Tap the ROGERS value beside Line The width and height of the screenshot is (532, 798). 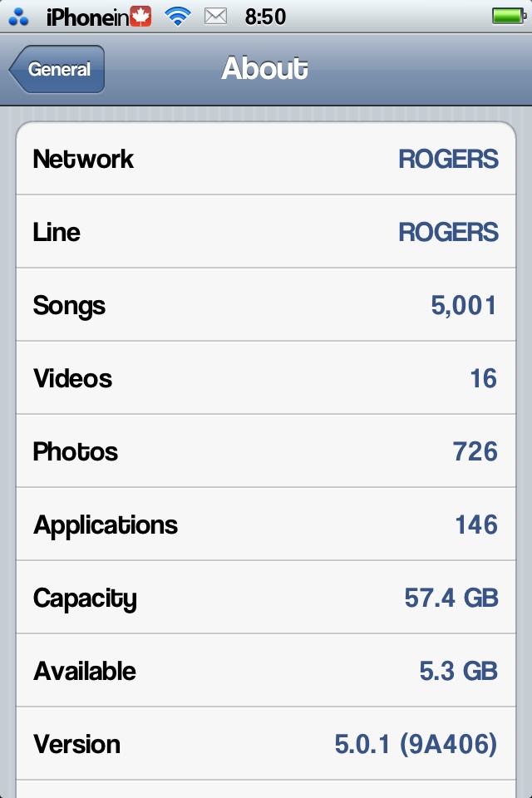(x=448, y=232)
